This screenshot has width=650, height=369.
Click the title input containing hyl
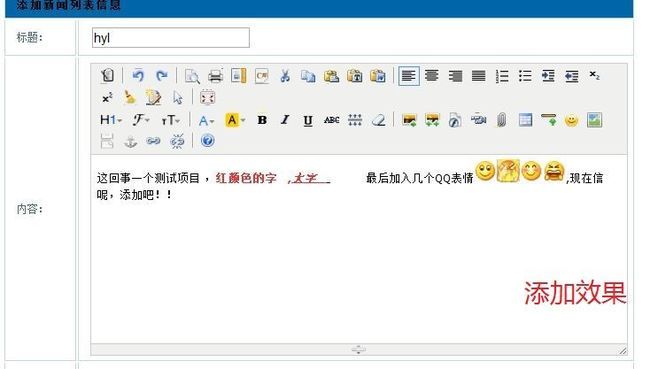point(171,38)
